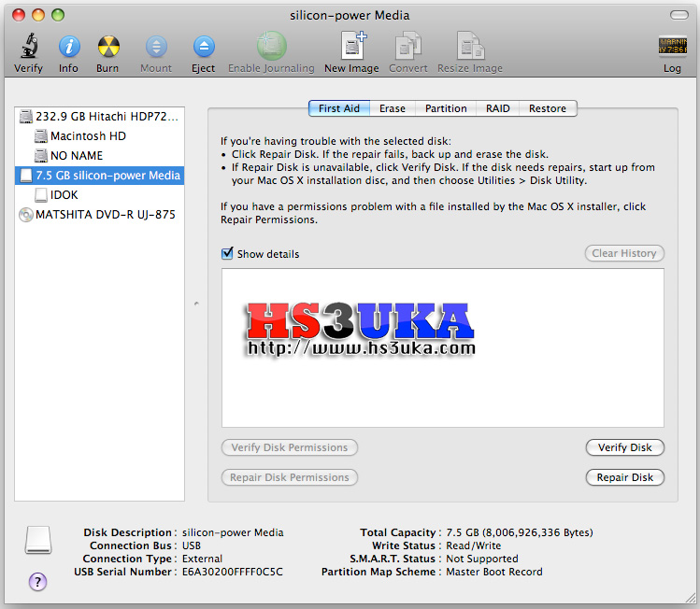The image size is (700, 609).
Task: Click the MATSHITA DVD drive icon
Action: click(26, 215)
